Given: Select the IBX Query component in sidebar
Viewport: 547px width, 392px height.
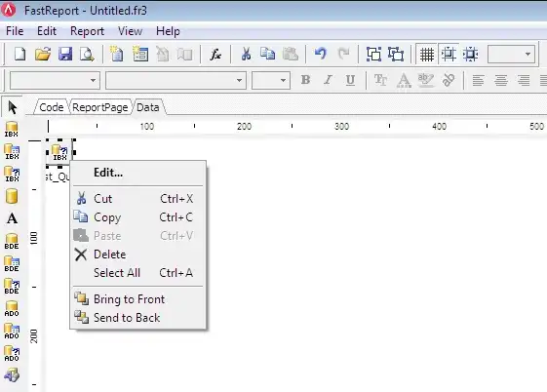Looking at the screenshot, I should 12,174.
